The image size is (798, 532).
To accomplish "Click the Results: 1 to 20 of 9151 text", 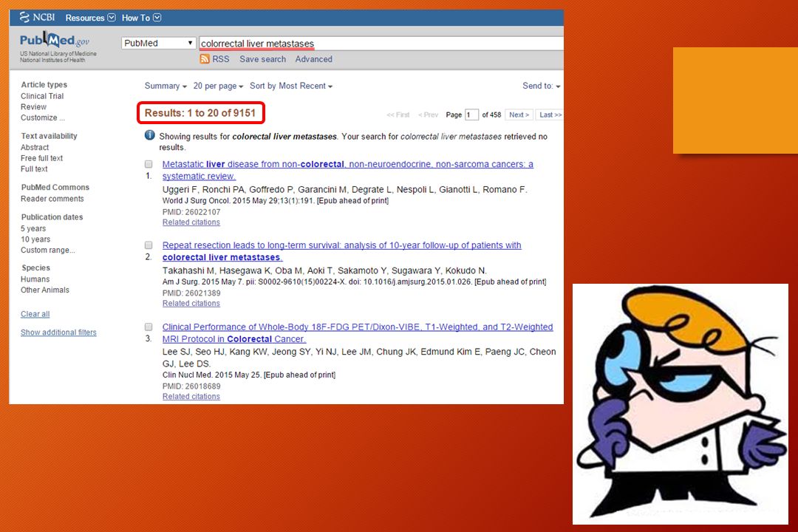I will [x=200, y=113].
